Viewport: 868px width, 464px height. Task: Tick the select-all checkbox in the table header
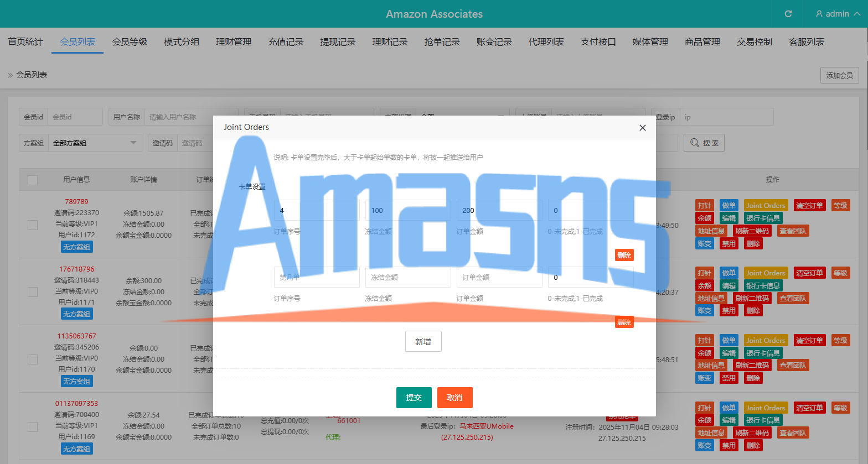pyautogui.click(x=33, y=180)
